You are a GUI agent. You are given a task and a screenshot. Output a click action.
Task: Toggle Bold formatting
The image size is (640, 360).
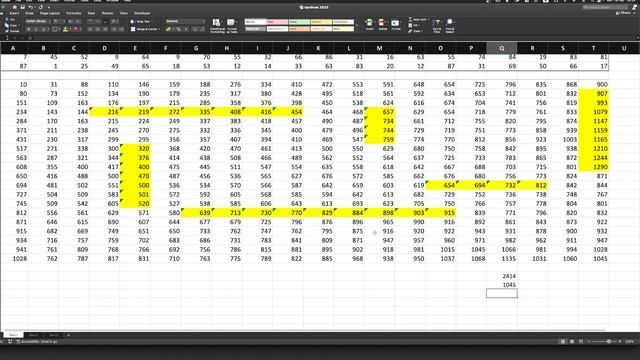tap(29, 29)
